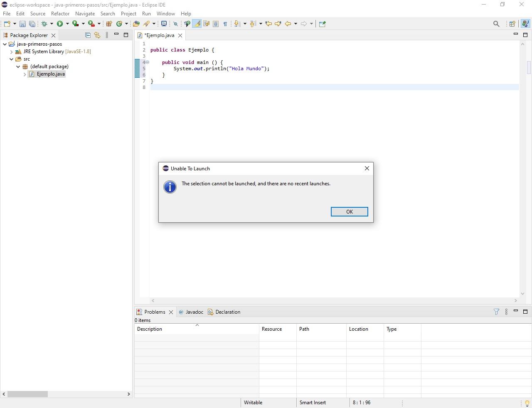Toggle Word Wrap in editor toolbar
The height and width of the screenshot is (408, 532).
click(206, 24)
